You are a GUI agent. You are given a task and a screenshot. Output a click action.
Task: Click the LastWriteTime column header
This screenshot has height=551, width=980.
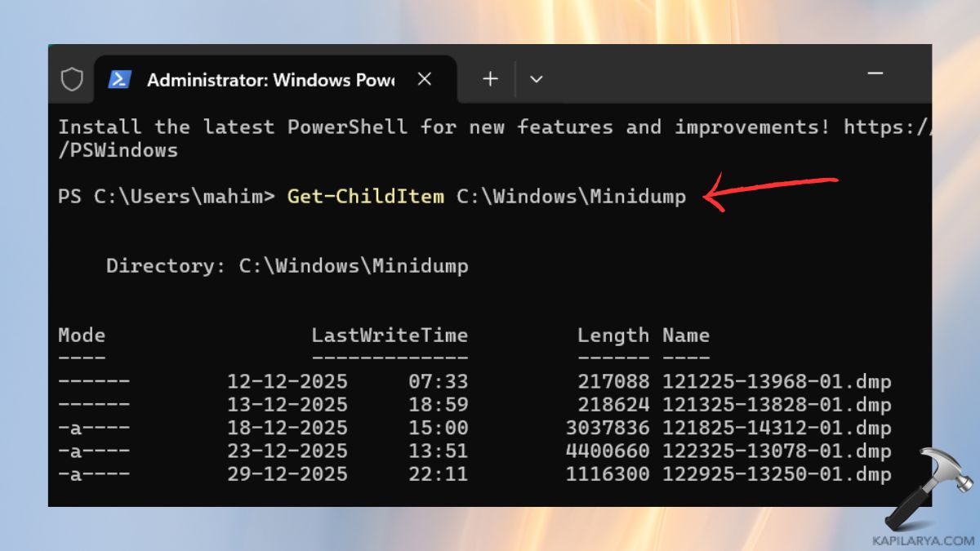pyautogui.click(x=390, y=335)
